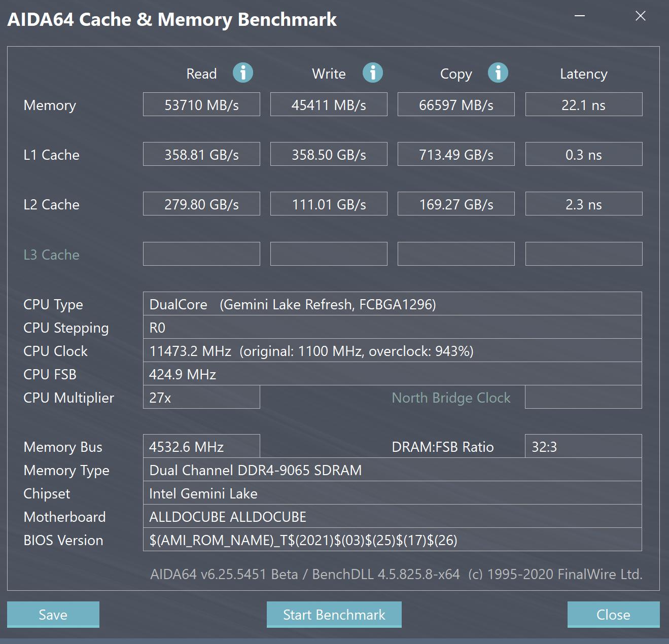Click the bottom Close button
The image size is (669, 644).
[x=613, y=614]
